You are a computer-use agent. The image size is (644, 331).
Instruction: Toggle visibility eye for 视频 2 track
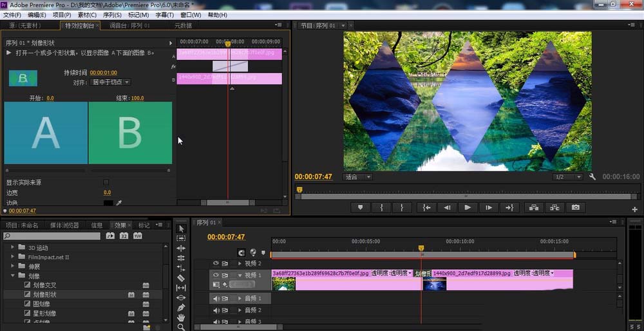tap(216, 263)
